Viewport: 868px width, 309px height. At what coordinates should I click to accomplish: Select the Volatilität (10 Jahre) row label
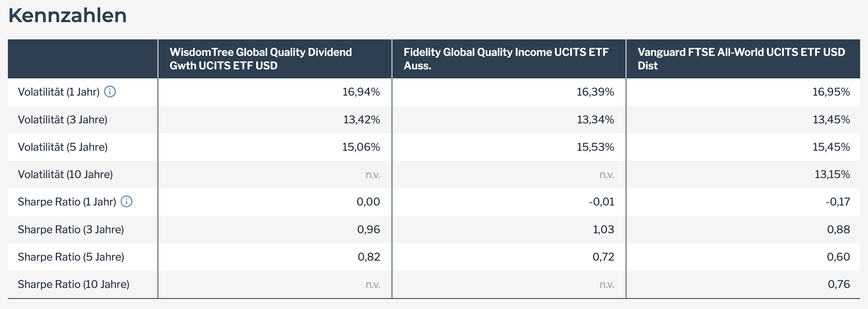(65, 174)
